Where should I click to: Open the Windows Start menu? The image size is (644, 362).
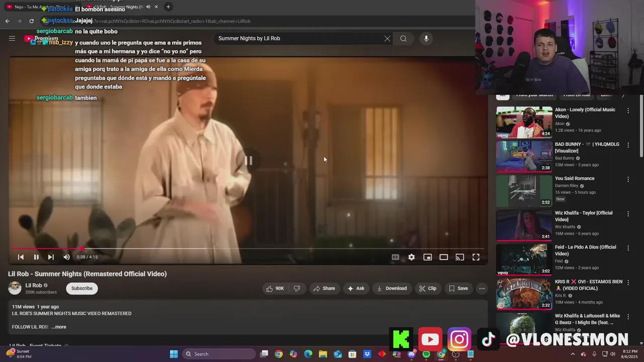(x=174, y=354)
